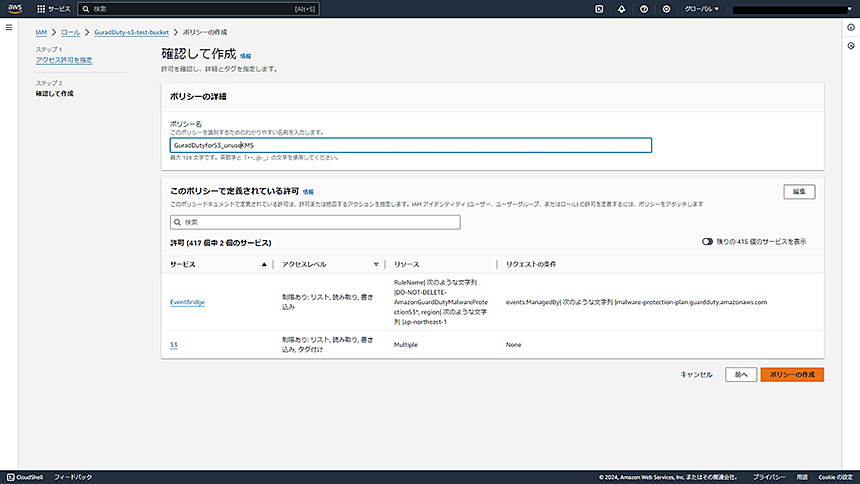Open プライバシー footer link

tap(768, 477)
